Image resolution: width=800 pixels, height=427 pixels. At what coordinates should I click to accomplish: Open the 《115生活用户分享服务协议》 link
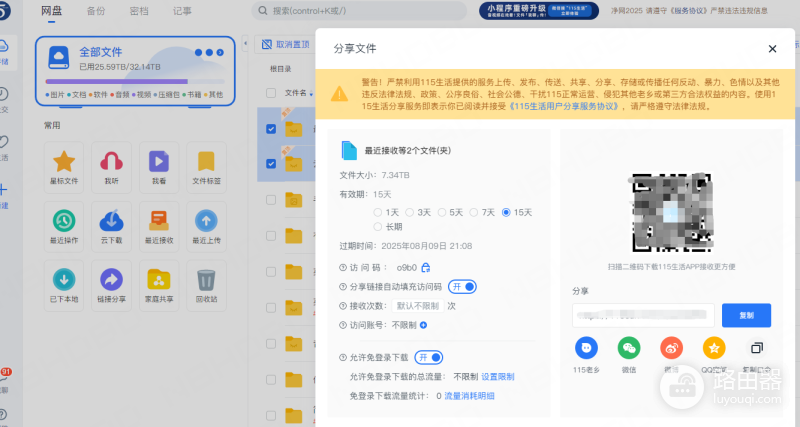[x=565, y=106]
